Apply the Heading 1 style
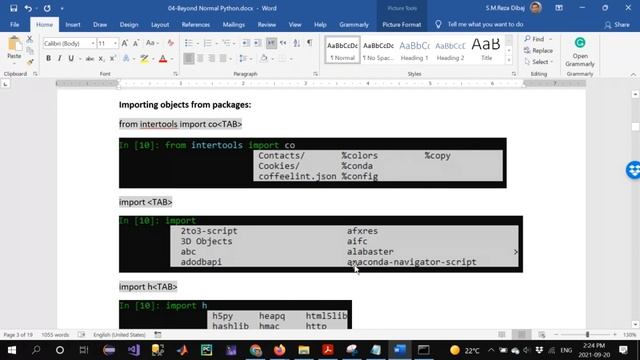The image size is (640, 360). coord(414,50)
